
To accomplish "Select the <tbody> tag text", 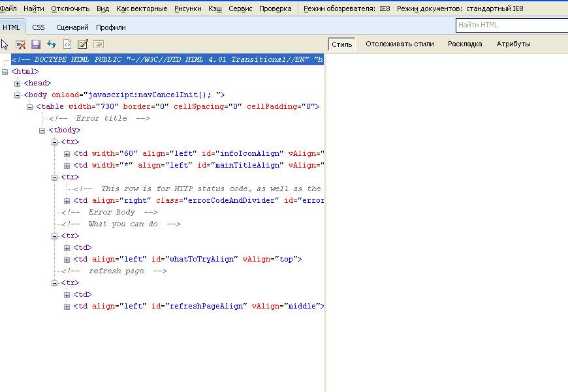I will (65, 130).
